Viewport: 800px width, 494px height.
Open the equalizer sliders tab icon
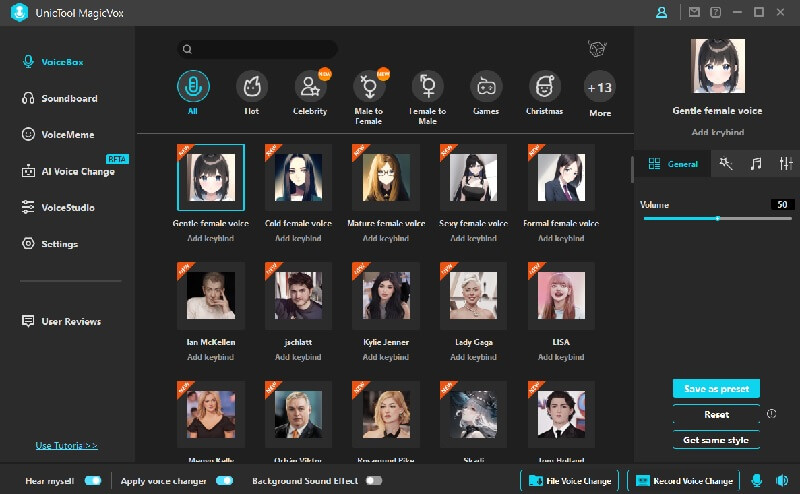[x=785, y=164]
